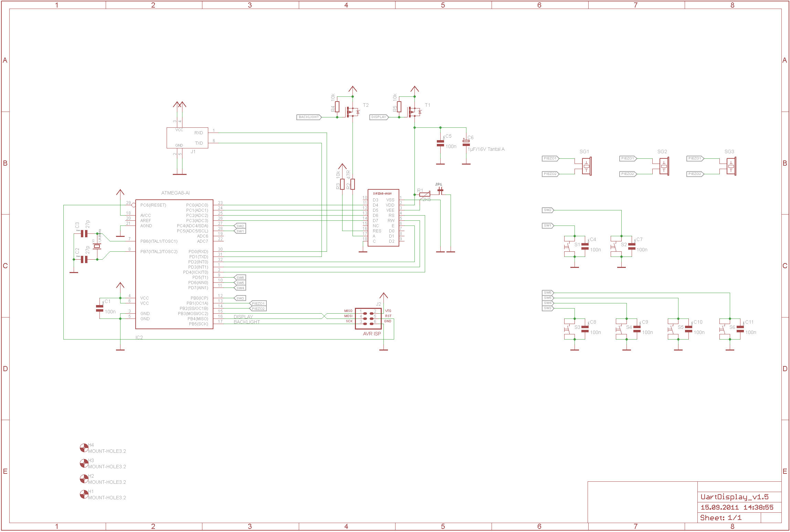Select the X1 crystal oscillator symbol
Screen dimensions: 790x532
(x=97, y=246)
